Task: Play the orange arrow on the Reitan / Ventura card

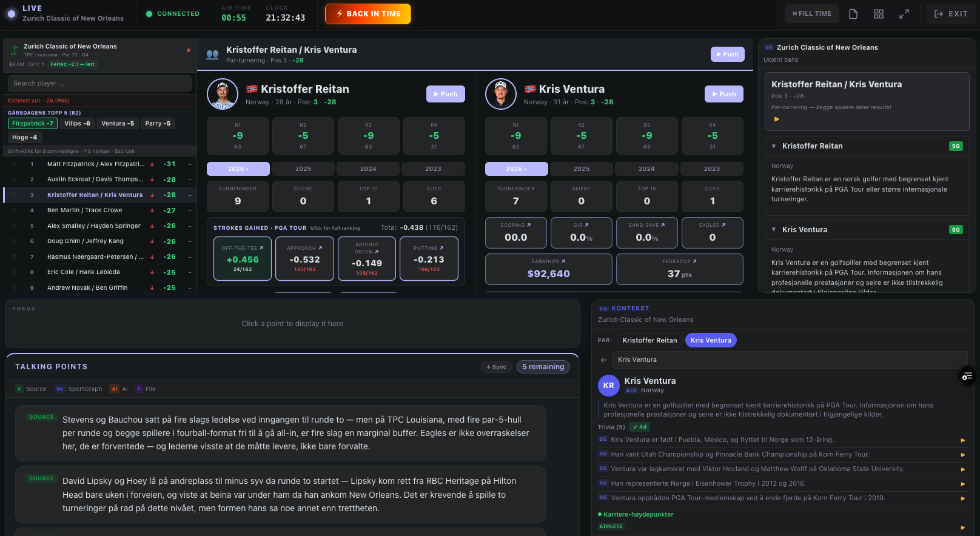Action: 777,119
